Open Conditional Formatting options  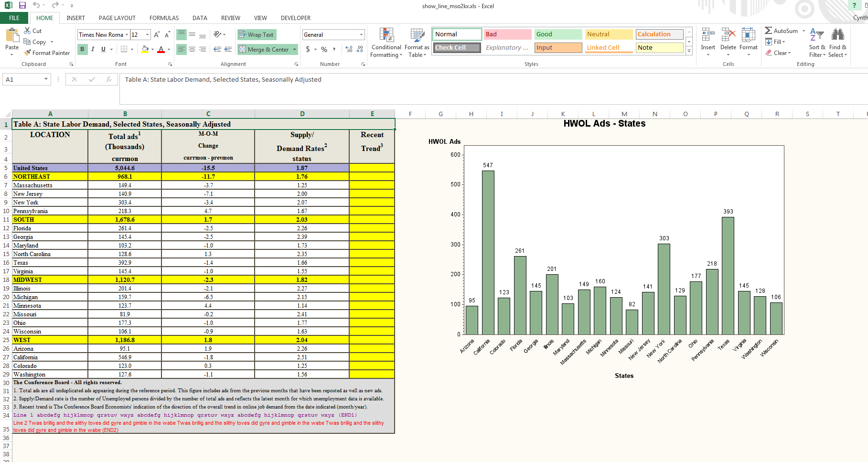click(386, 43)
